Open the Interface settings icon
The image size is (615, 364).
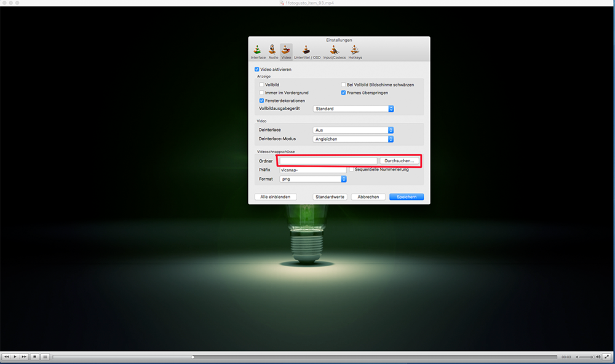click(258, 51)
